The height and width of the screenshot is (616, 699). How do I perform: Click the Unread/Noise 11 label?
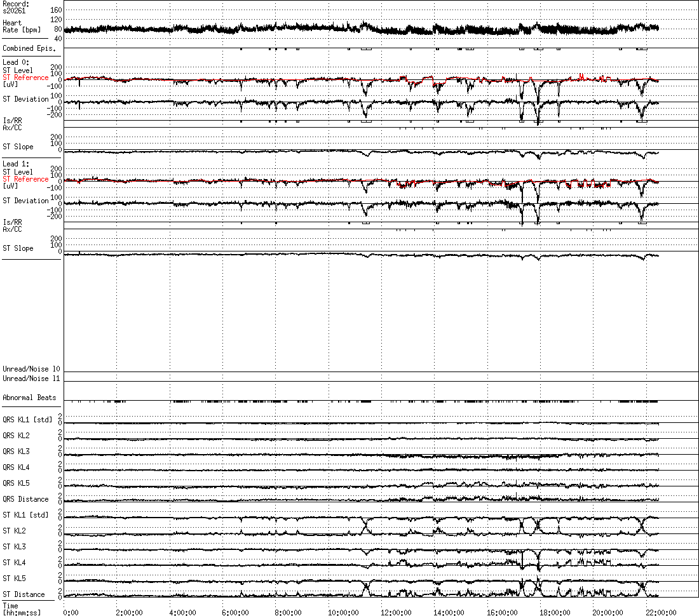click(x=31, y=378)
